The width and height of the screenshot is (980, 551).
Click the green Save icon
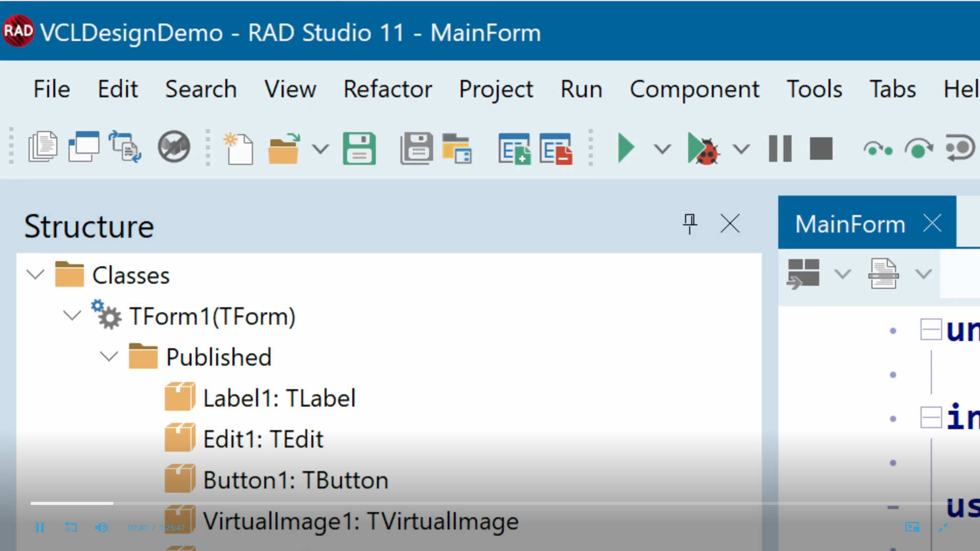(359, 149)
